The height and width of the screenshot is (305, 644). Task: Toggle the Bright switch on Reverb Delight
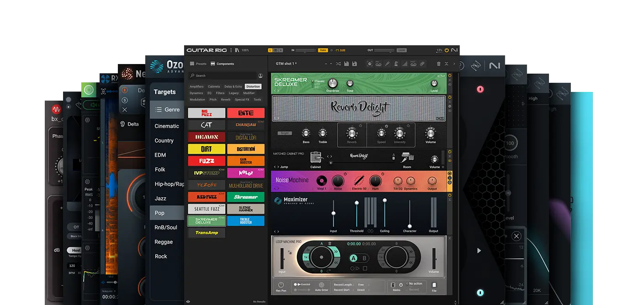coord(285,133)
